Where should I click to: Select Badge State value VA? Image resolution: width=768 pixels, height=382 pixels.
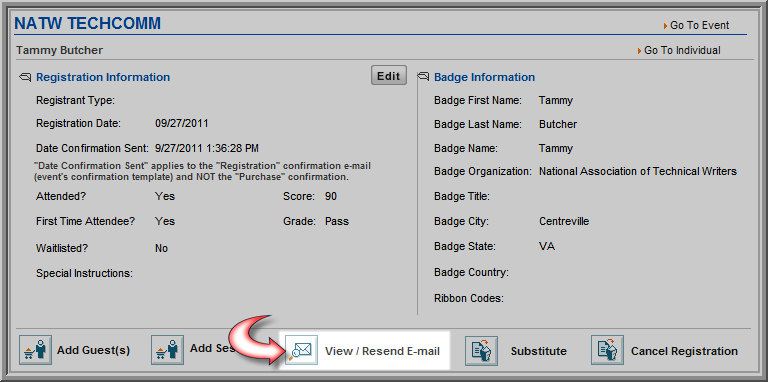coord(547,246)
